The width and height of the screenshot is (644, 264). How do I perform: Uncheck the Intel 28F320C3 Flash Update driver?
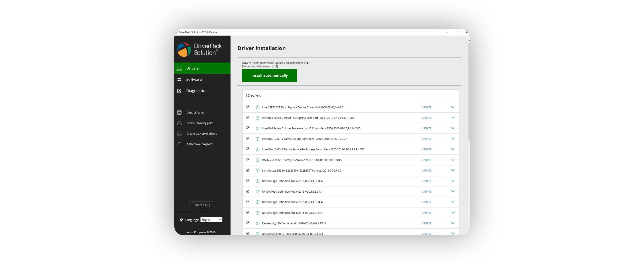point(248,107)
